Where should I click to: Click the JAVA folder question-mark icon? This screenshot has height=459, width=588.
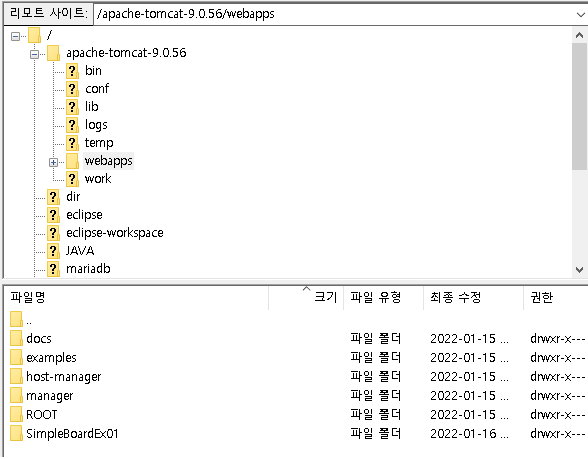[x=53, y=251]
